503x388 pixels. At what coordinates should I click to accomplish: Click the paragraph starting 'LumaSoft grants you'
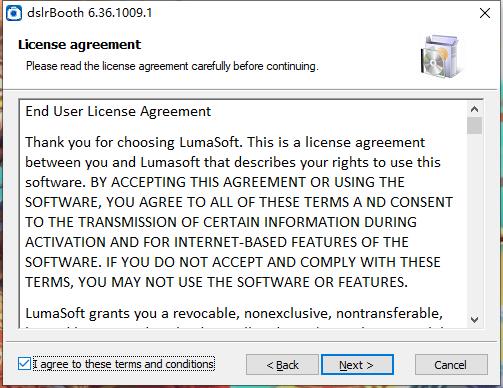pyautogui.click(x=234, y=313)
